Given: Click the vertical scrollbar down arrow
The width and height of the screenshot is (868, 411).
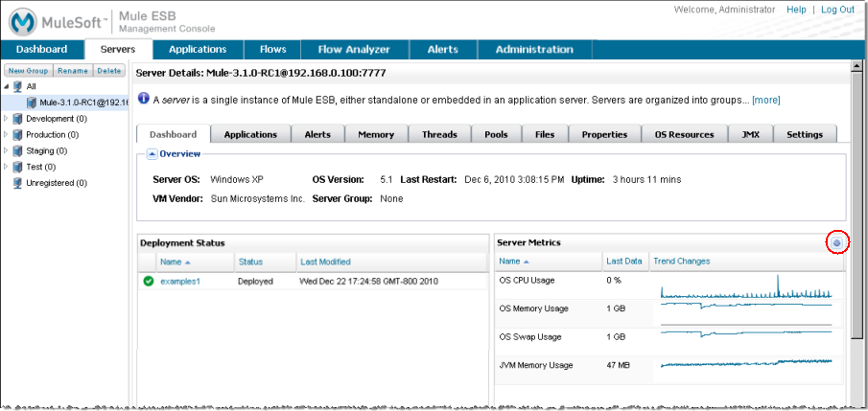Looking at the screenshot, I should [x=856, y=396].
